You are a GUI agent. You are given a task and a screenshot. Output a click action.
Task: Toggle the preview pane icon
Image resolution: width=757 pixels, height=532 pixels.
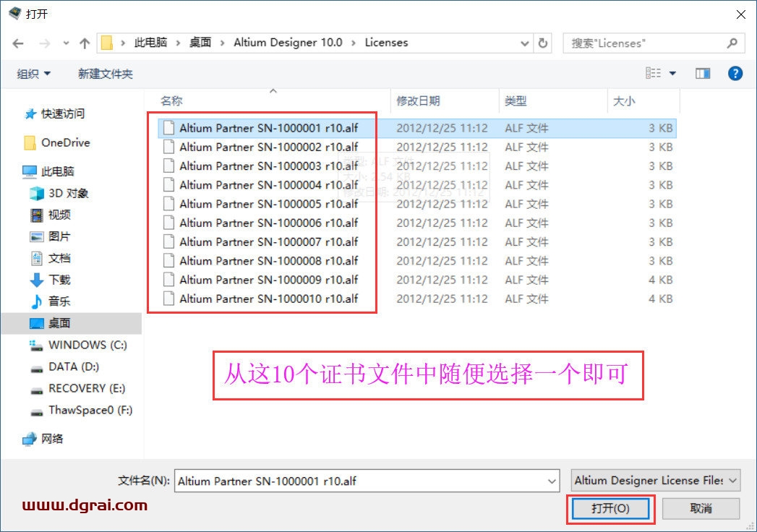pyautogui.click(x=703, y=74)
